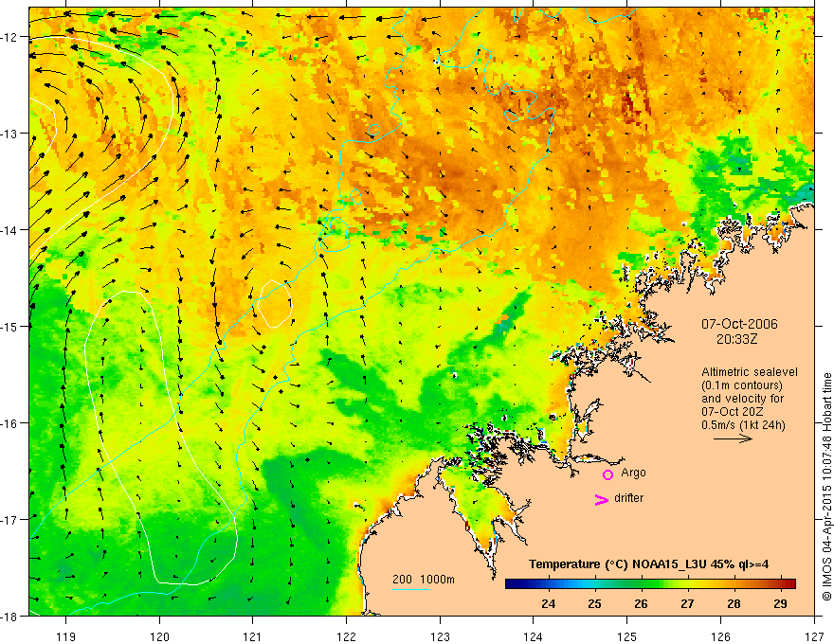Click the '(0.1m contours)' caption line
834x644 pixels.
742,385
